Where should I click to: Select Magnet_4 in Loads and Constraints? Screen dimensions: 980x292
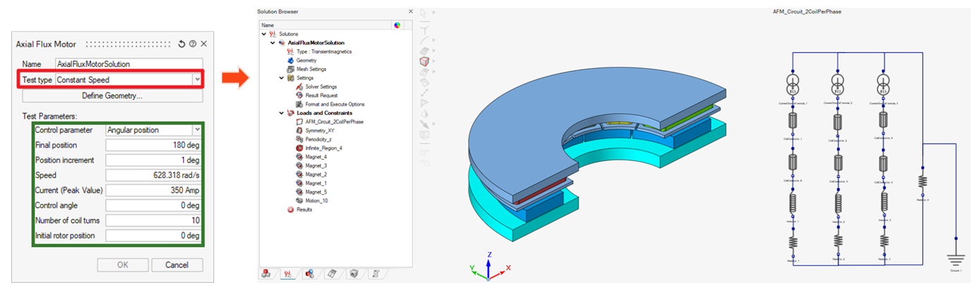(x=316, y=157)
